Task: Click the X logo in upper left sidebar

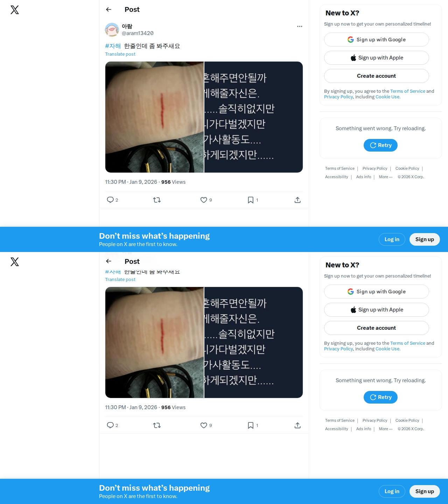Action: [x=15, y=10]
